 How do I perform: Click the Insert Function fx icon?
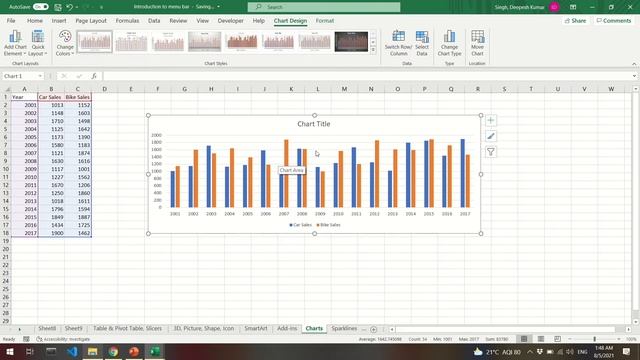coord(94,76)
